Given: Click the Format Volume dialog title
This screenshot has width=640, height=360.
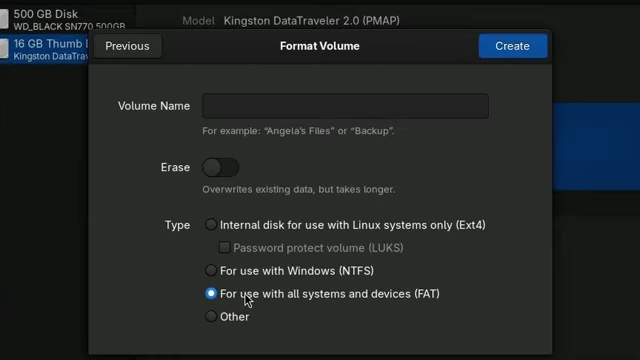Looking at the screenshot, I should 320,46.
